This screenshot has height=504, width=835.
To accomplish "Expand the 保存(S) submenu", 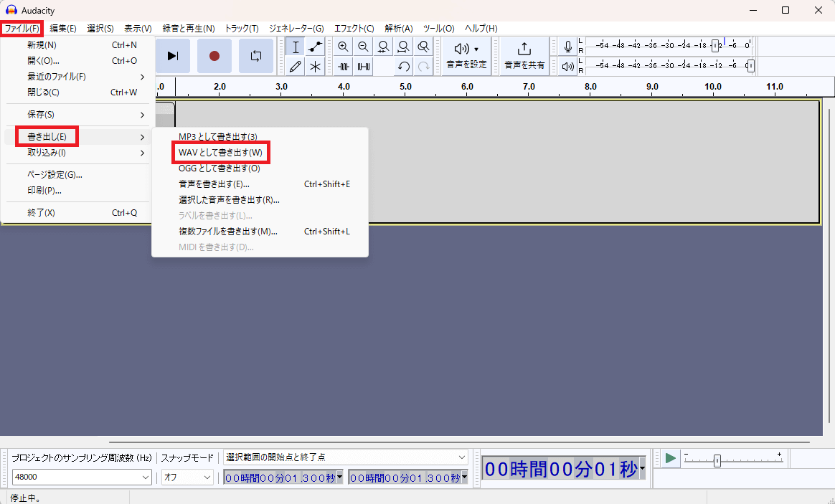I will click(x=77, y=115).
